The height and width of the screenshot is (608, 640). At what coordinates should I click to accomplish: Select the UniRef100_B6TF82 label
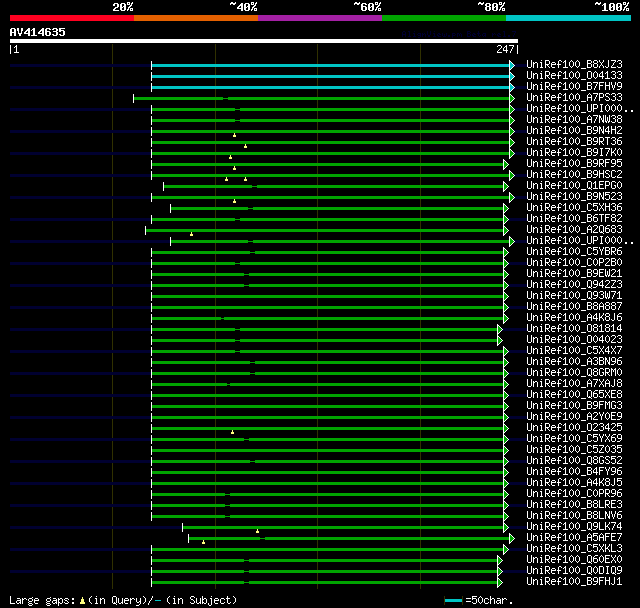coord(574,219)
